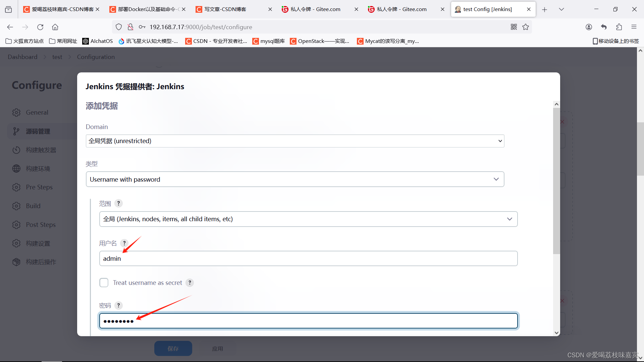
Task: Open the 常用网址 bookmark folder
Action: pos(63,41)
